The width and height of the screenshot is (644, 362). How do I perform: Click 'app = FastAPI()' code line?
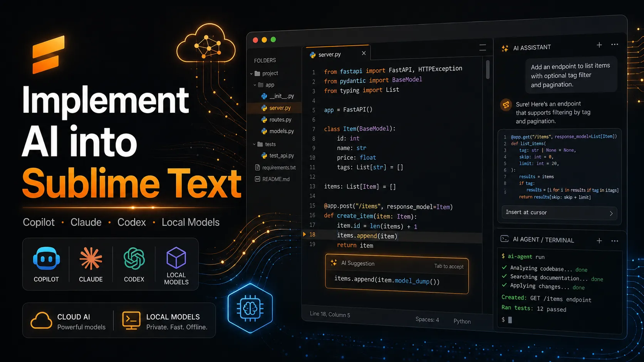pos(348,110)
